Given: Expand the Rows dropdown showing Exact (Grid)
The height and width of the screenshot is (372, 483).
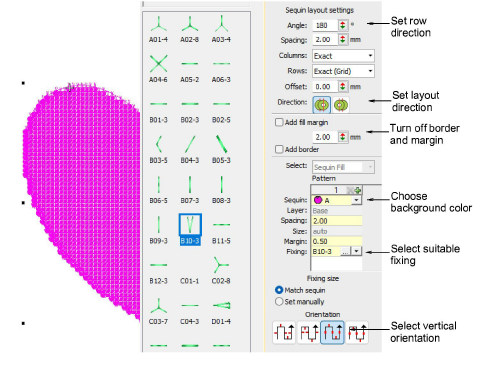Looking at the screenshot, I should pos(343,71).
